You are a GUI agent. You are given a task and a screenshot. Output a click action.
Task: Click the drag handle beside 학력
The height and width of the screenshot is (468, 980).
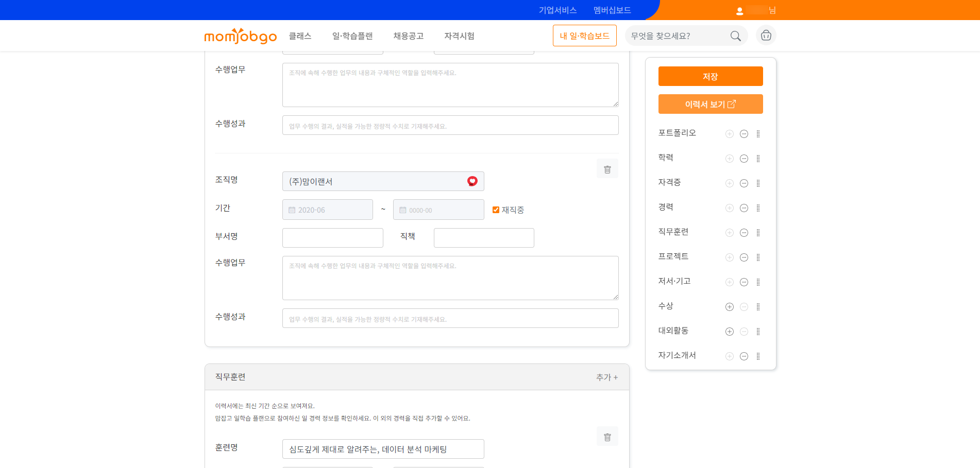[x=758, y=159]
